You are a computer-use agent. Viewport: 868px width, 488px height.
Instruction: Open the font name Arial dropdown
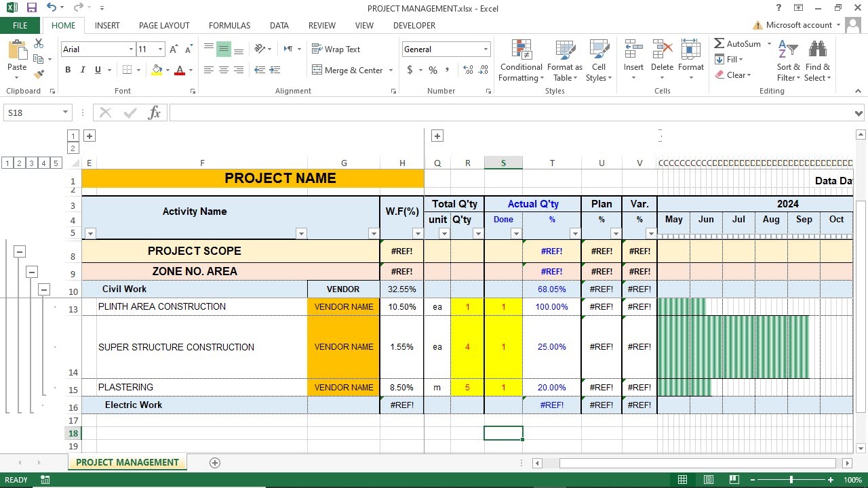tap(131, 49)
